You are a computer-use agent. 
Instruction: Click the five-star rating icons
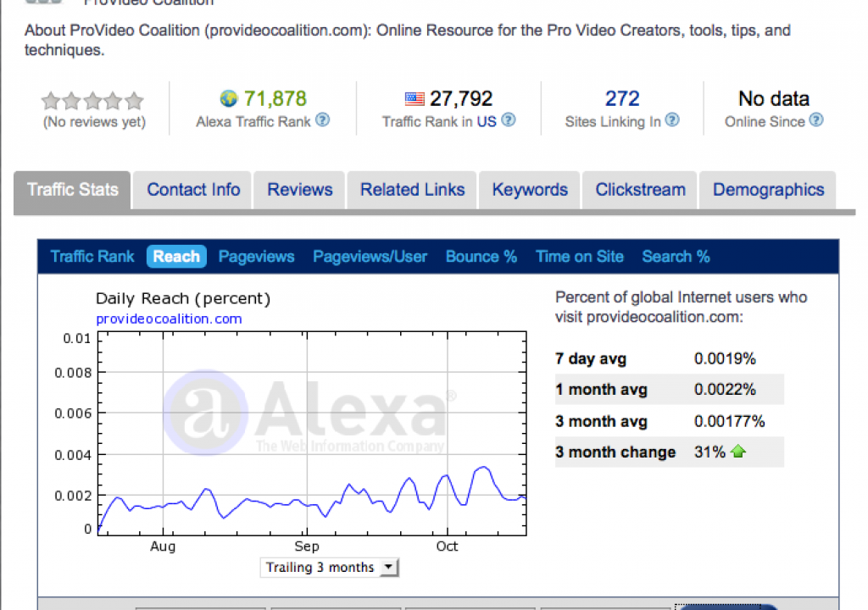(x=92, y=101)
